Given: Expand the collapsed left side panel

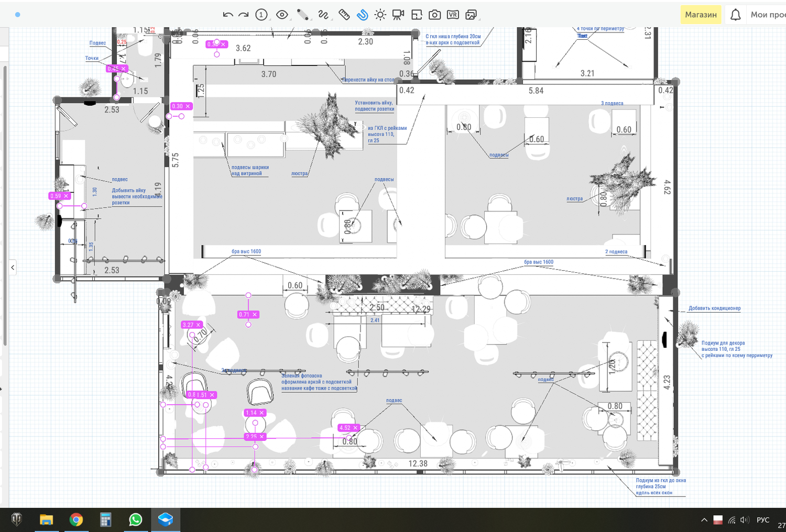Looking at the screenshot, I should [x=13, y=268].
